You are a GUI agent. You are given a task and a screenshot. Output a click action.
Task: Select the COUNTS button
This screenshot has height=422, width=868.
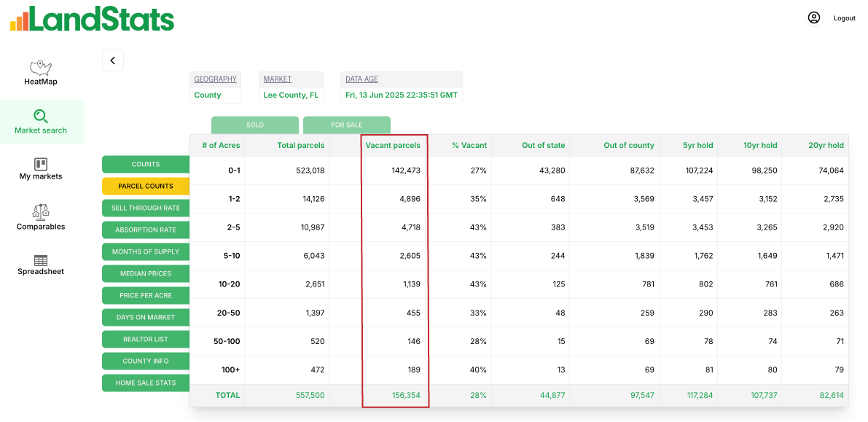click(x=146, y=165)
